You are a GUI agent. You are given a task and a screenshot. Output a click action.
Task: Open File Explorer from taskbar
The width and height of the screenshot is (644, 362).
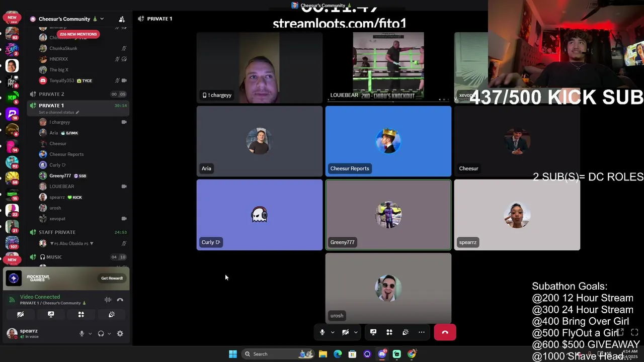[323, 354]
